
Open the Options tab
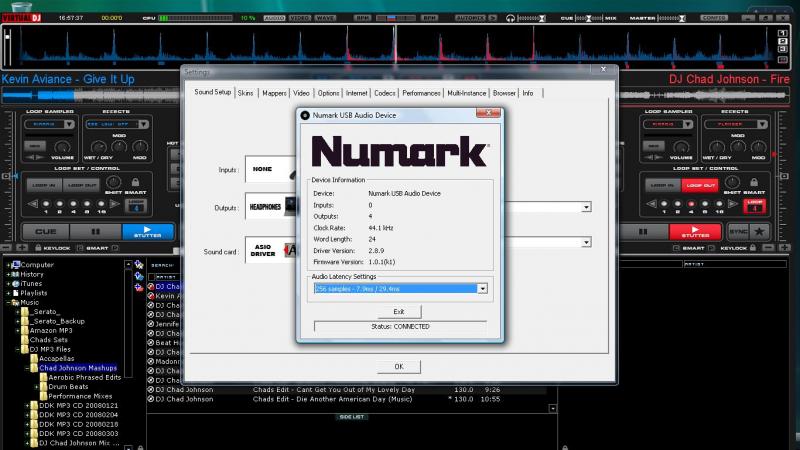(328, 93)
